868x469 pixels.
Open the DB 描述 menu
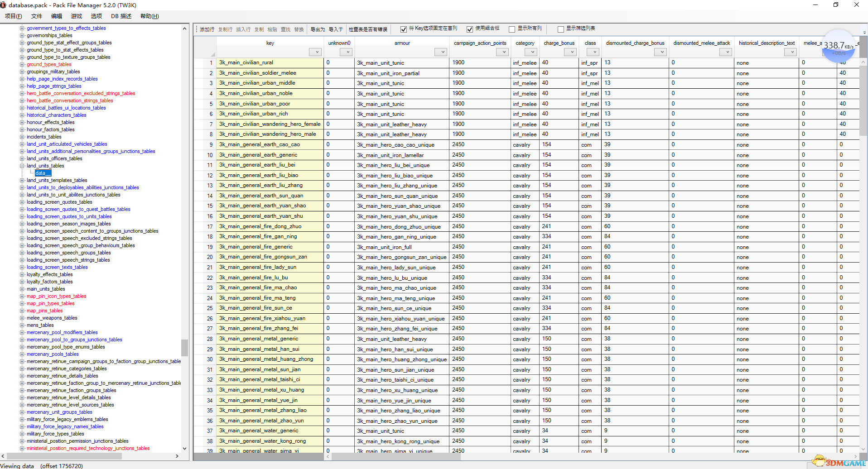click(x=121, y=16)
